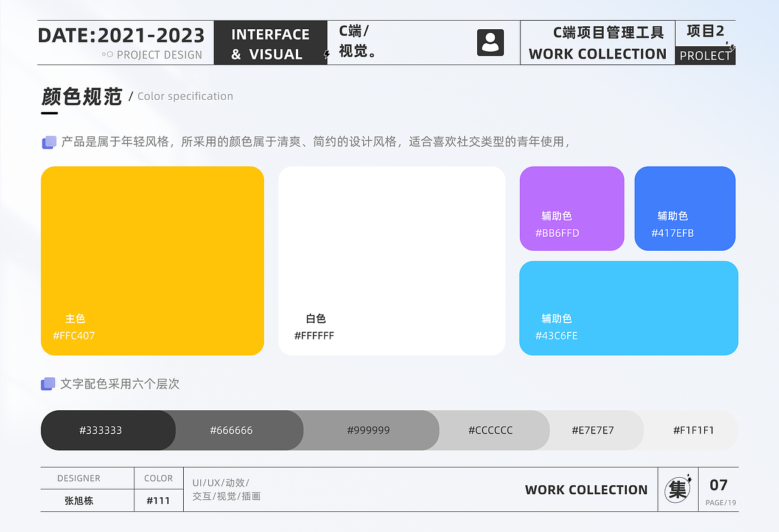Click the purple square icon before product description text
This screenshot has height=532, width=779.
click(x=48, y=142)
